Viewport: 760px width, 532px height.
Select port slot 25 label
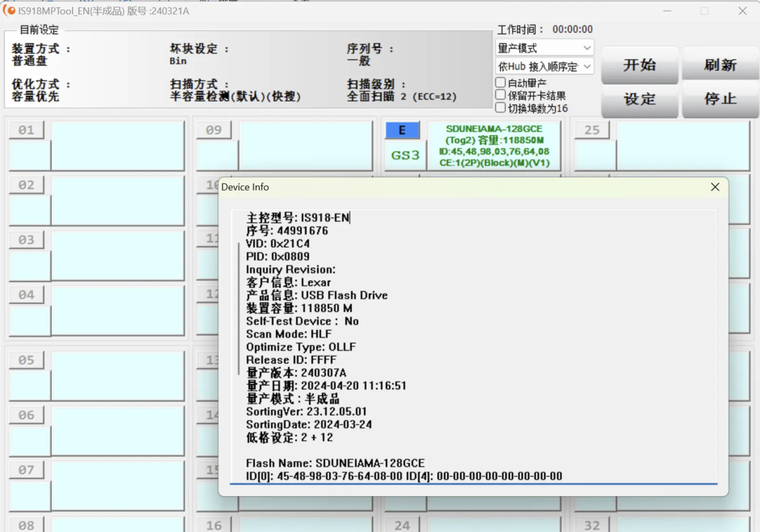(x=592, y=130)
